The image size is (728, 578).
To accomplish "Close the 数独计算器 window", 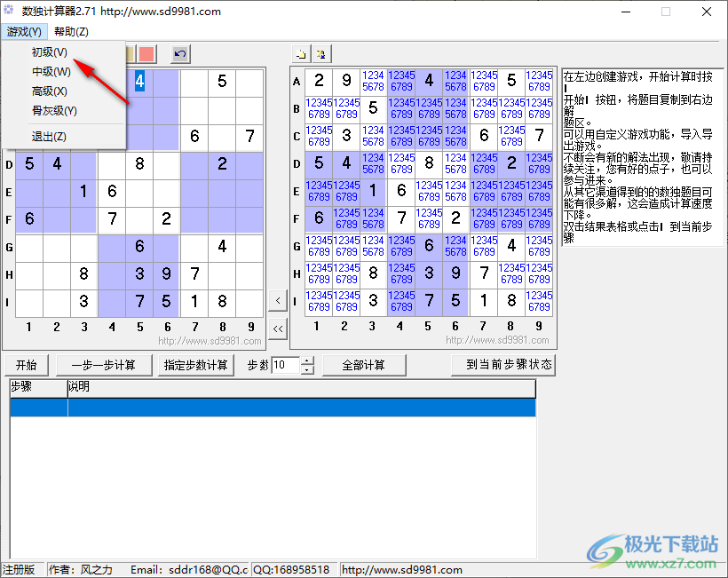I will point(707,12).
